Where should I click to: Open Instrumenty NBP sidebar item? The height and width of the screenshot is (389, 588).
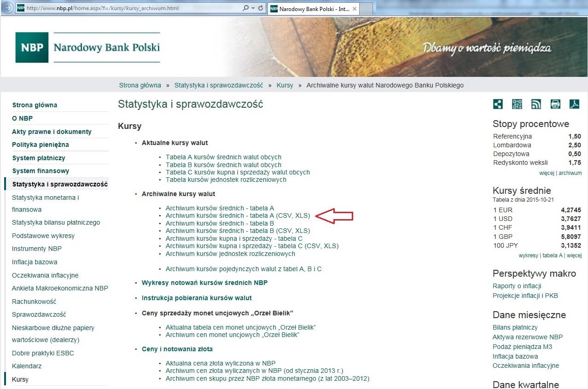pos(37,249)
